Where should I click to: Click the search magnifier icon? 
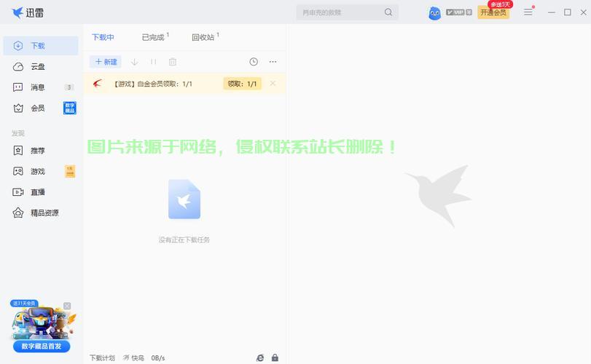pos(388,12)
